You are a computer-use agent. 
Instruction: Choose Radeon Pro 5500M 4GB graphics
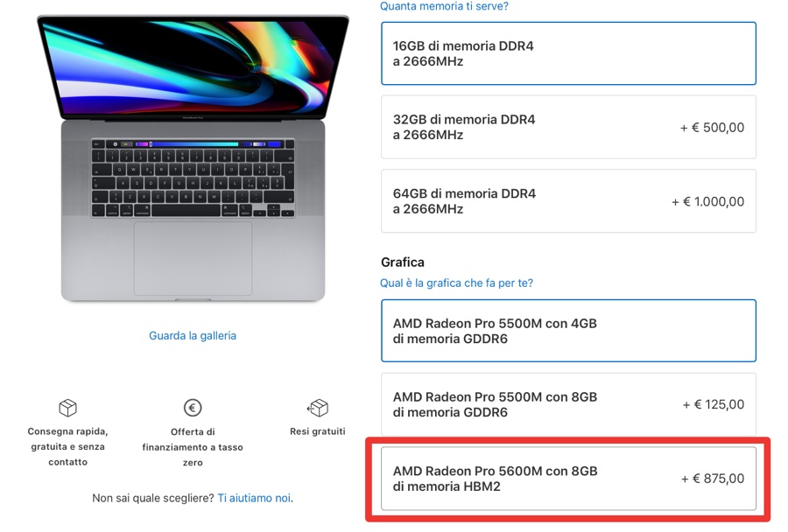(568, 331)
